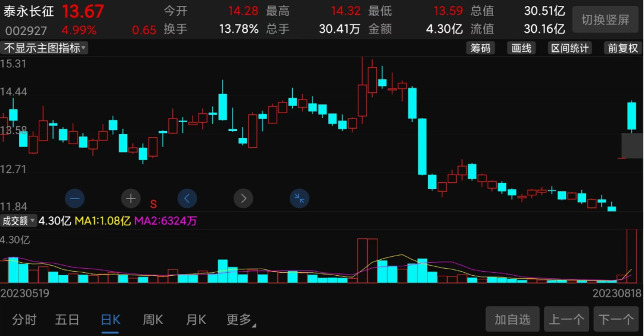Image resolution: width=644 pixels, height=336 pixels.
Task: Toggle the 前复权 adjustment setting
Action: coord(623,48)
